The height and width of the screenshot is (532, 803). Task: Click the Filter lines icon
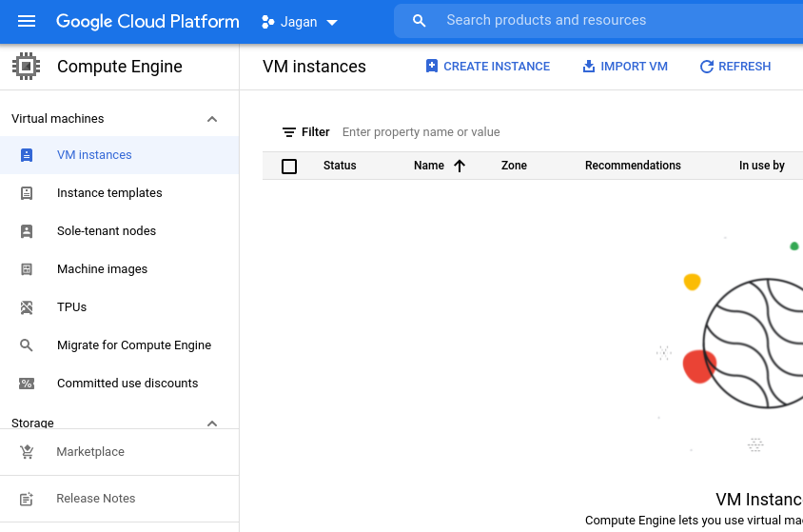pos(289,132)
